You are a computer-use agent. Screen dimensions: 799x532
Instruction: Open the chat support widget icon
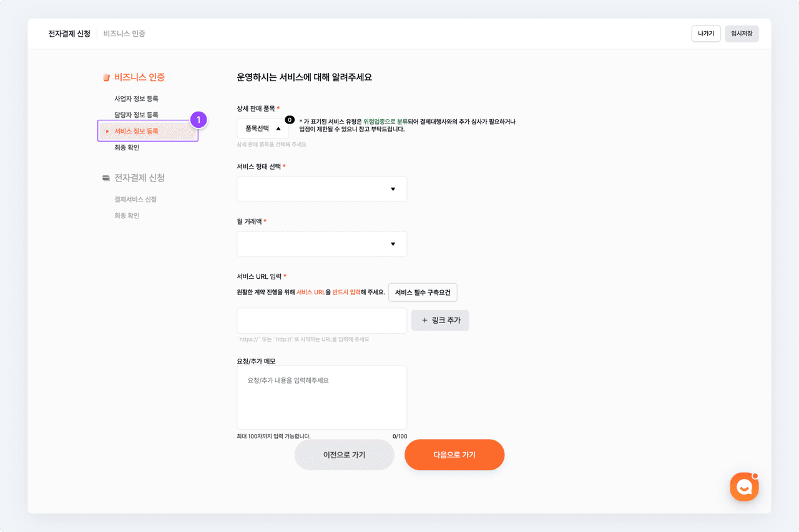click(744, 487)
